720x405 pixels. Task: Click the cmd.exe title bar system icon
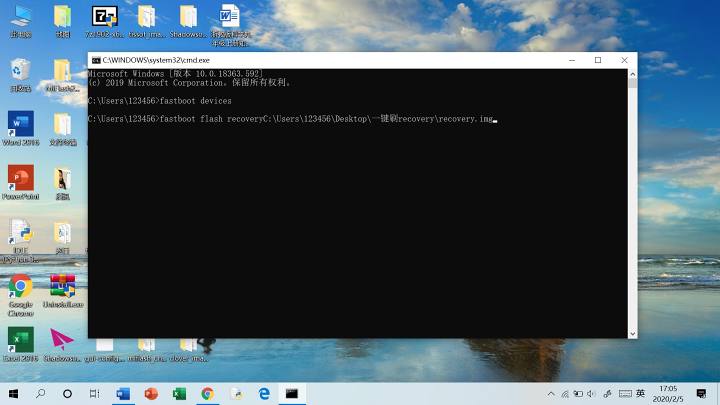[96, 60]
